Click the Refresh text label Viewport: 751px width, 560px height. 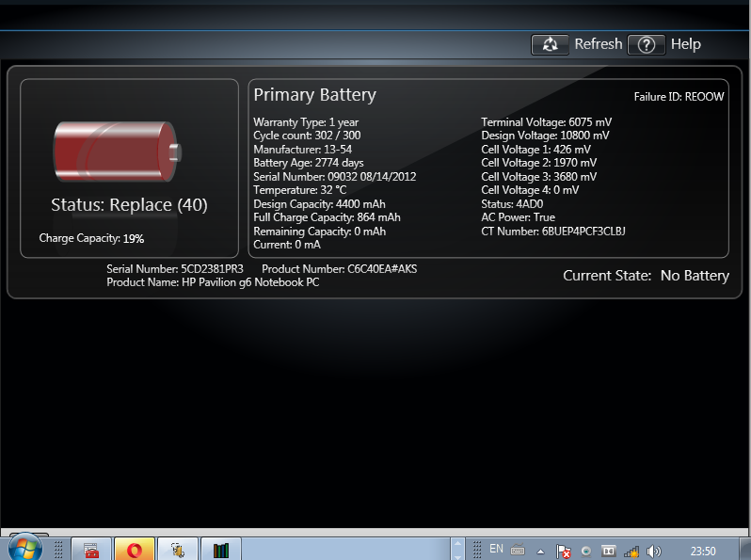click(599, 44)
